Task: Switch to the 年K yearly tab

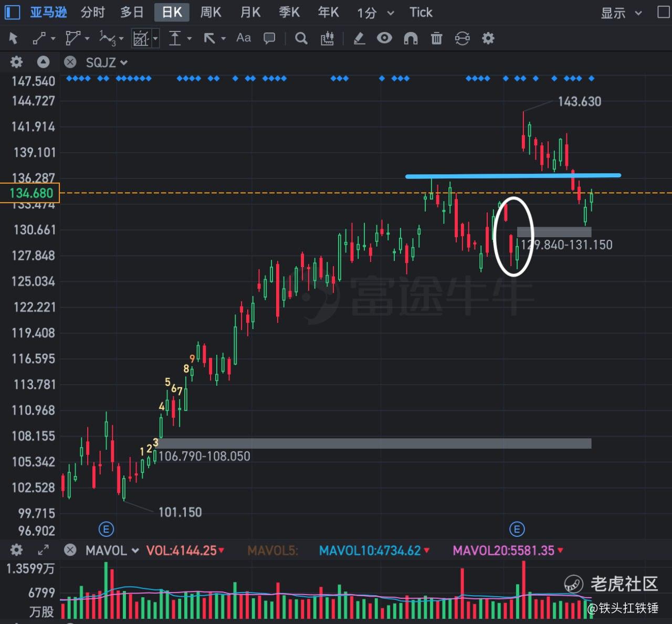Action: (329, 12)
